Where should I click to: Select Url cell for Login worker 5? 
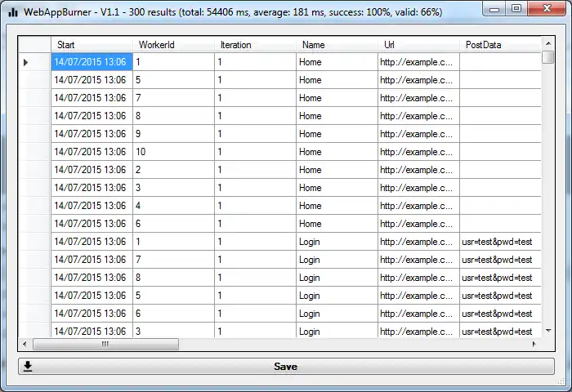[418, 296]
